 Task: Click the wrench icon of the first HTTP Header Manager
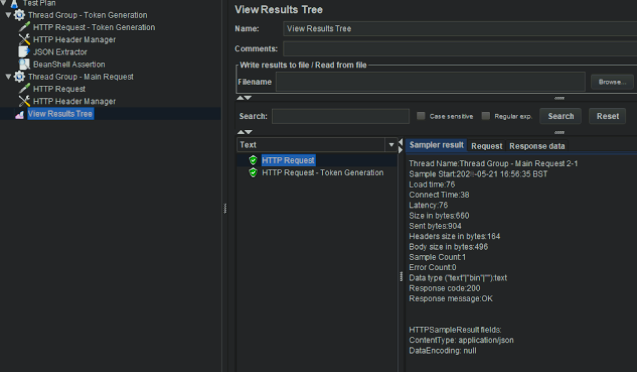(24, 39)
